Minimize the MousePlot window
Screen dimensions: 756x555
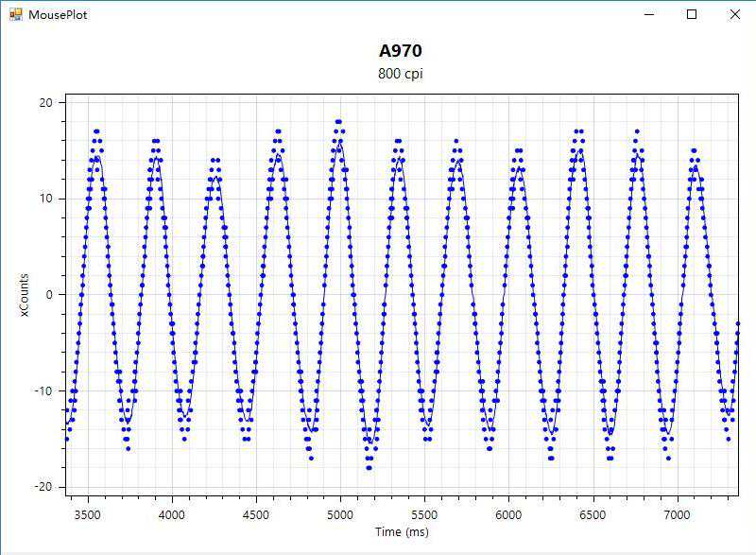click(648, 14)
